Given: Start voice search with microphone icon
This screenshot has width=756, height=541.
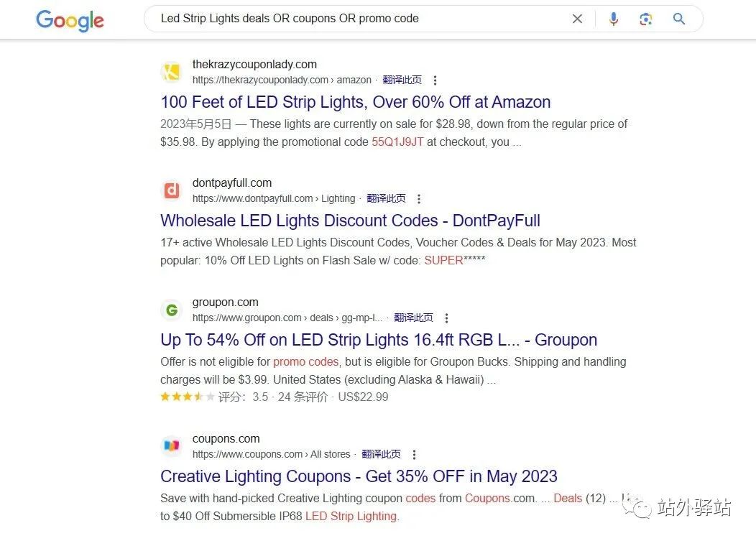Looking at the screenshot, I should click(x=613, y=19).
